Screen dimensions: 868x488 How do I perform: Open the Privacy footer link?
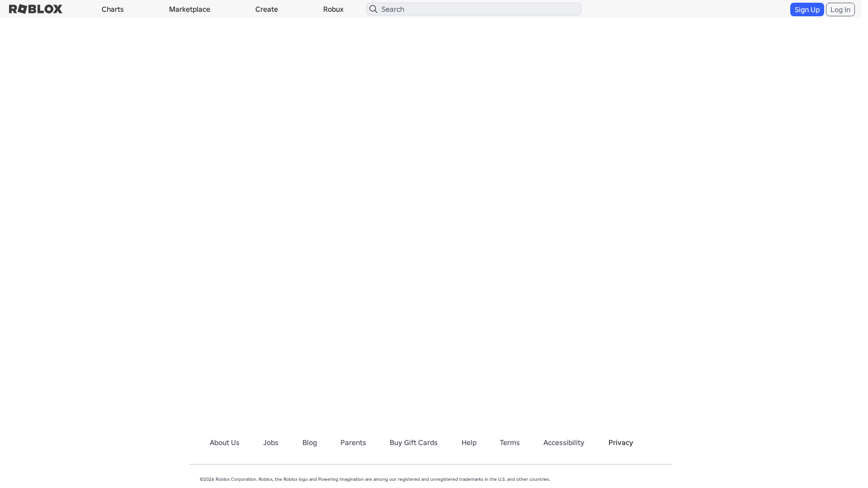point(621,442)
